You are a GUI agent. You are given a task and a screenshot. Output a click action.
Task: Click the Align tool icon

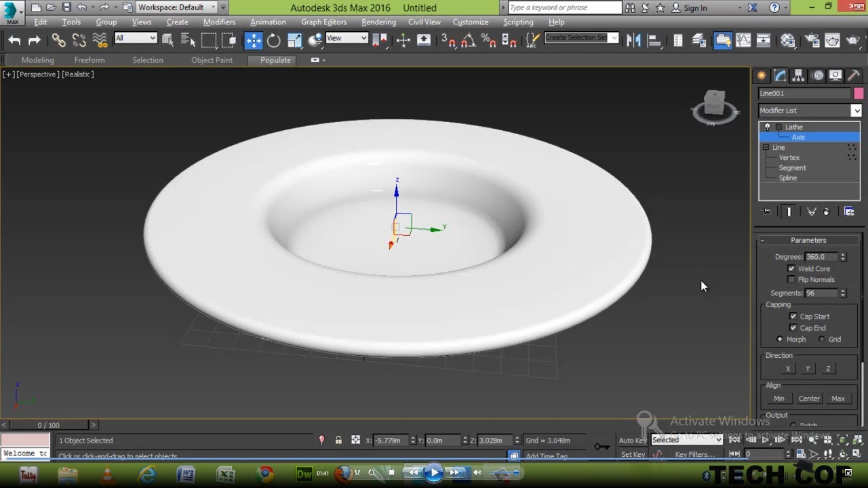654,41
